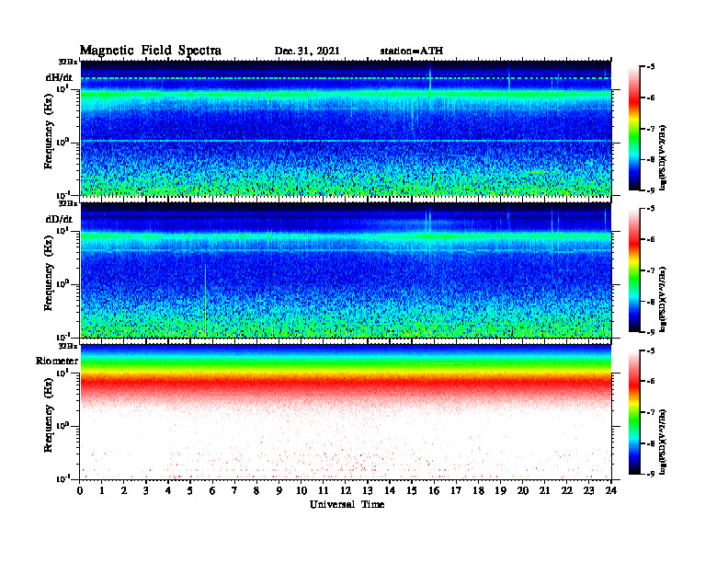Click "-6" on the dD/dt color bar scale
Screen dimensions: 728x563
651,240
